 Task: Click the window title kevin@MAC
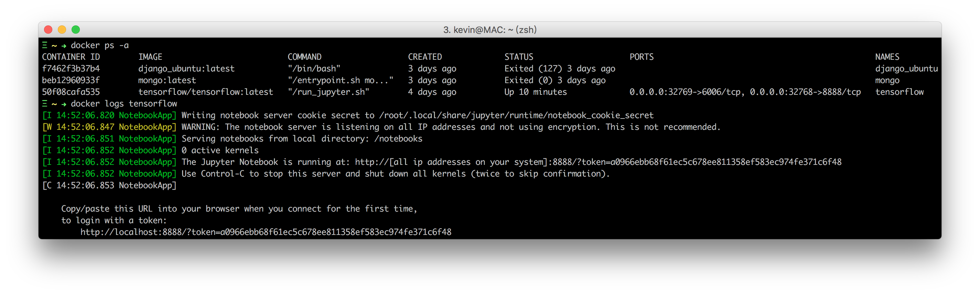490,30
